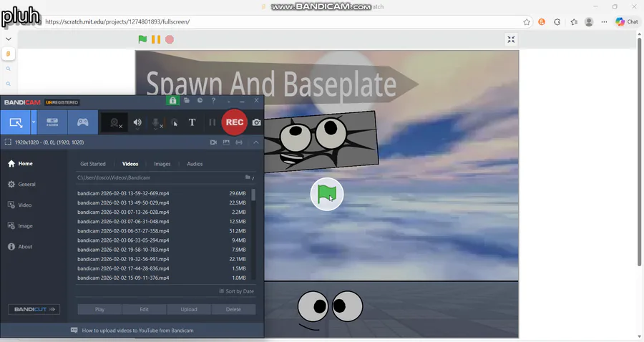Viewport: 644px width, 342px height.
Task: Start recording with red REC button
Action: [234, 122]
